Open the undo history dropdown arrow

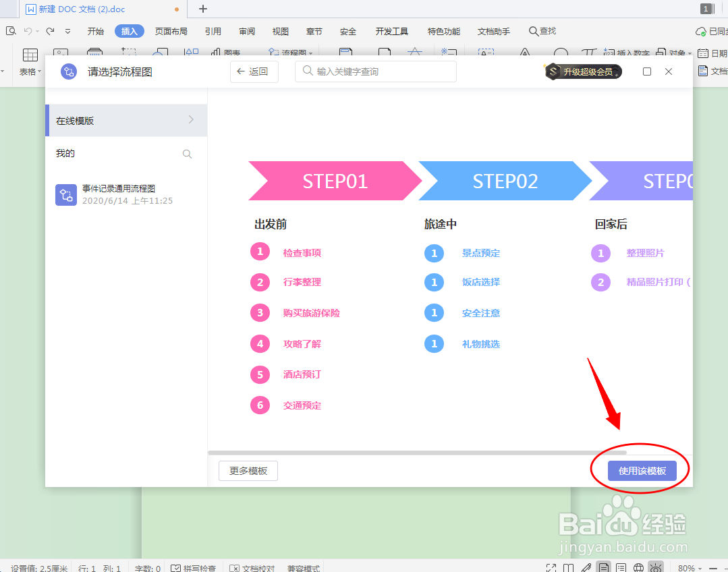tap(36, 31)
